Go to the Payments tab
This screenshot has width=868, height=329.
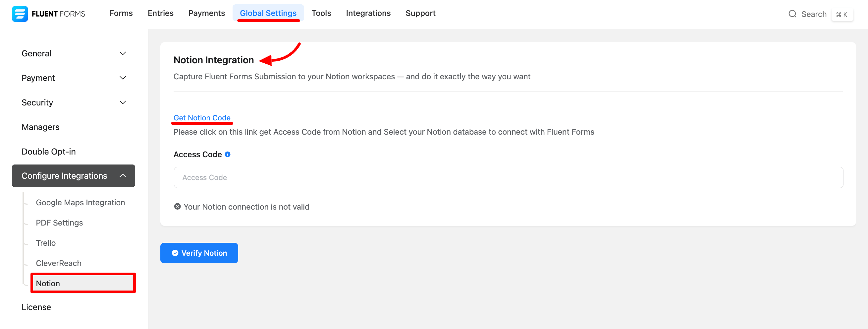pos(206,13)
